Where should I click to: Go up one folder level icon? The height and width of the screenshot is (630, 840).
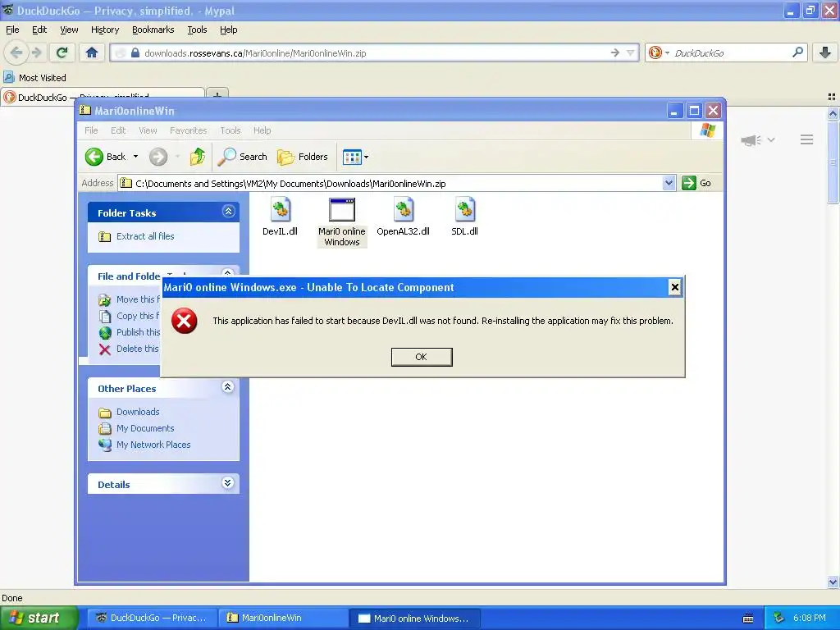pyautogui.click(x=198, y=157)
